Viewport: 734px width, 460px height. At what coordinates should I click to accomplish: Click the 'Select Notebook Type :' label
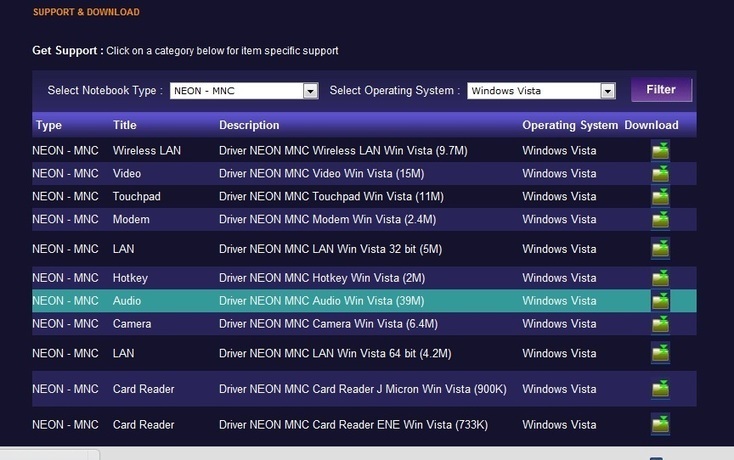pos(105,90)
